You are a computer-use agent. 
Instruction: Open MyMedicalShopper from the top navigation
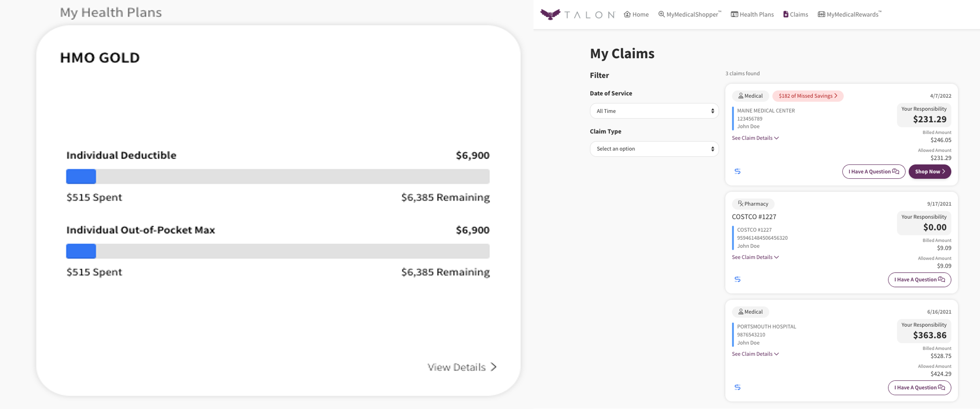[689, 15]
